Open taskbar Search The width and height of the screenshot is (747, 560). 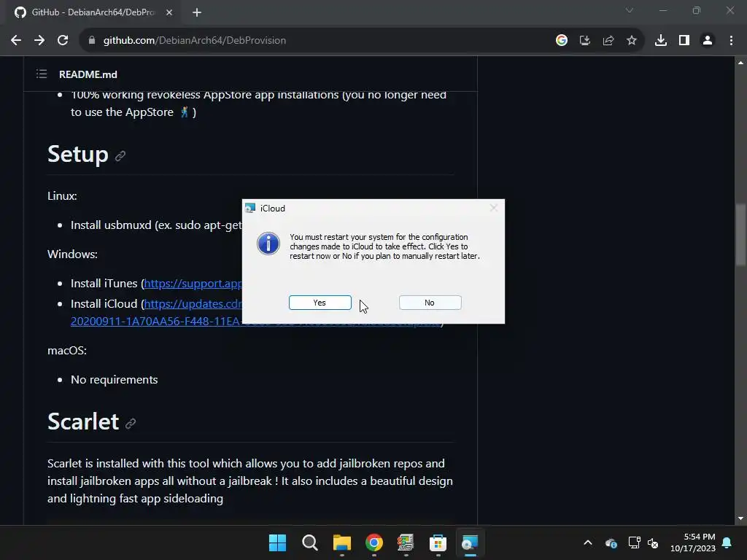tap(309, 542)
